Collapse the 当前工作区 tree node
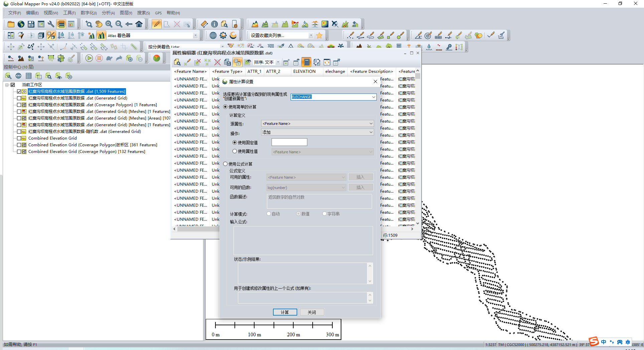The image size is (644, 350). (x=7, y=85)
